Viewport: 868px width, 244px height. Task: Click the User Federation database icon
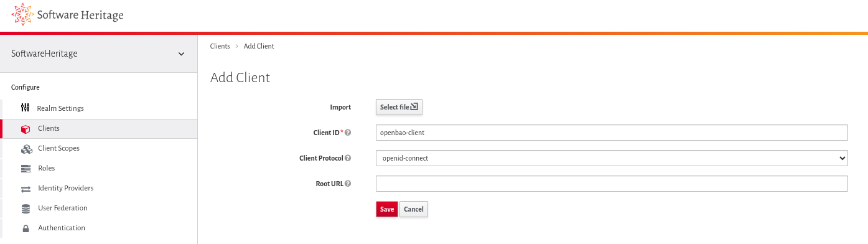point(26,209)
